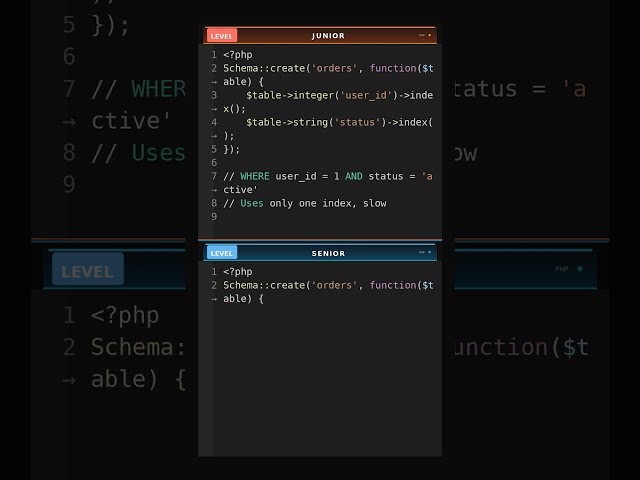Click the "$table->integer('user_id')" code line
This screenshot has width=640, height=480.
click(x=340, y=95)
